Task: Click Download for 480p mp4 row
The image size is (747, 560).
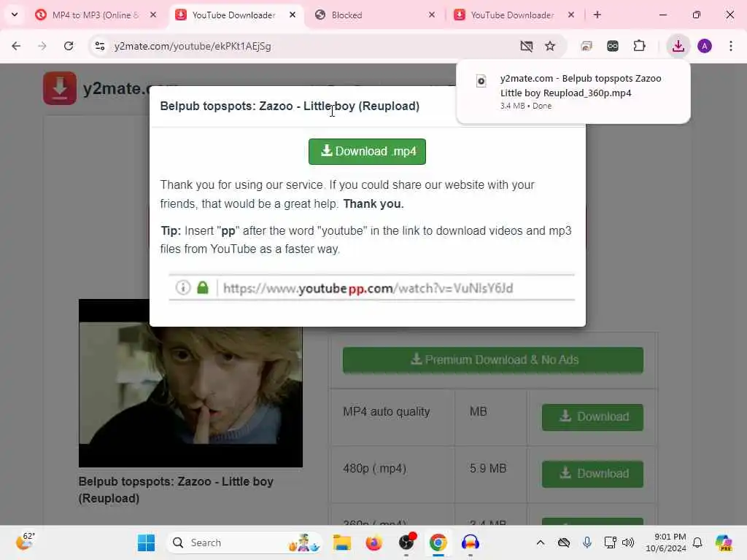Action: [x=592, y=474]
